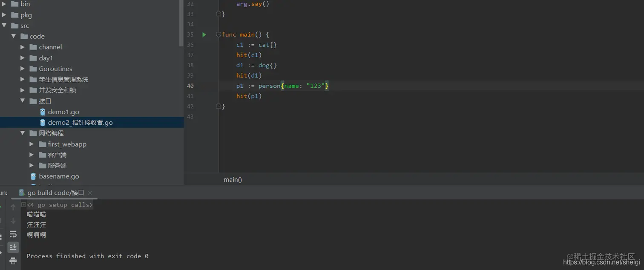Viewport: 644px width, 270px height.
Task: Click the hit(c1) call in editor
Action: [249, 55]
